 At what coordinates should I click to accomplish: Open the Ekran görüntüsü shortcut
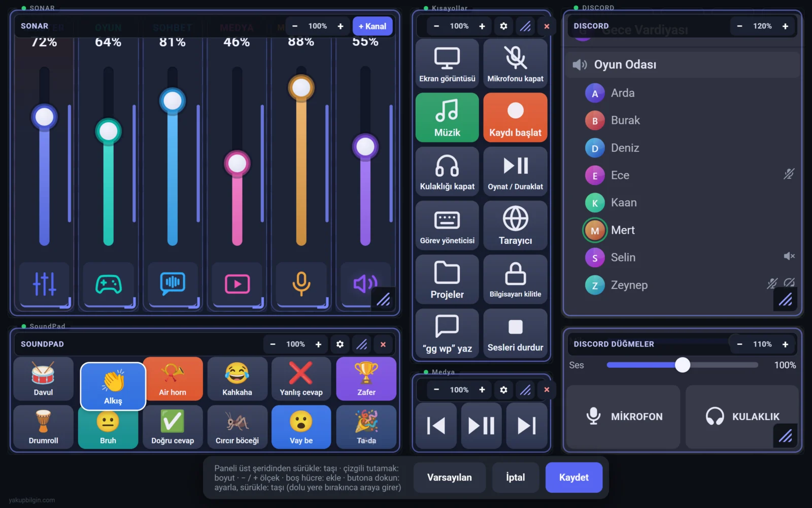tap(447, 64)
